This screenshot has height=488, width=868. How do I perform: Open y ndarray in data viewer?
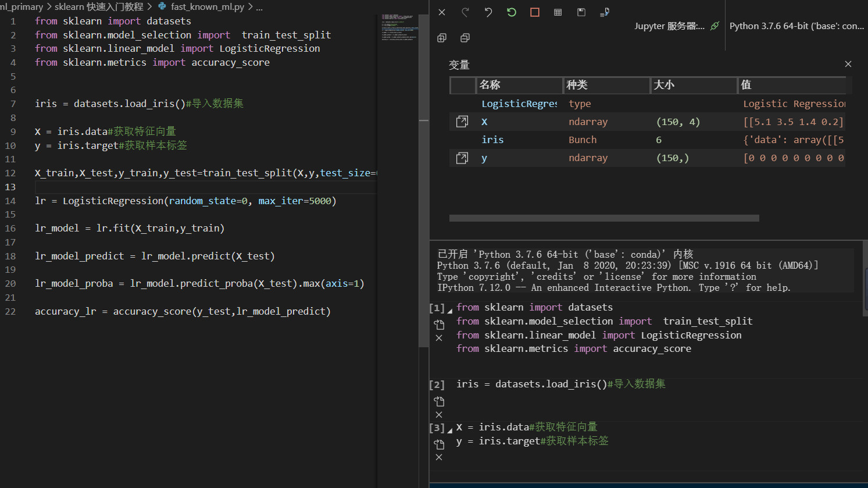[x=462, y=158]
